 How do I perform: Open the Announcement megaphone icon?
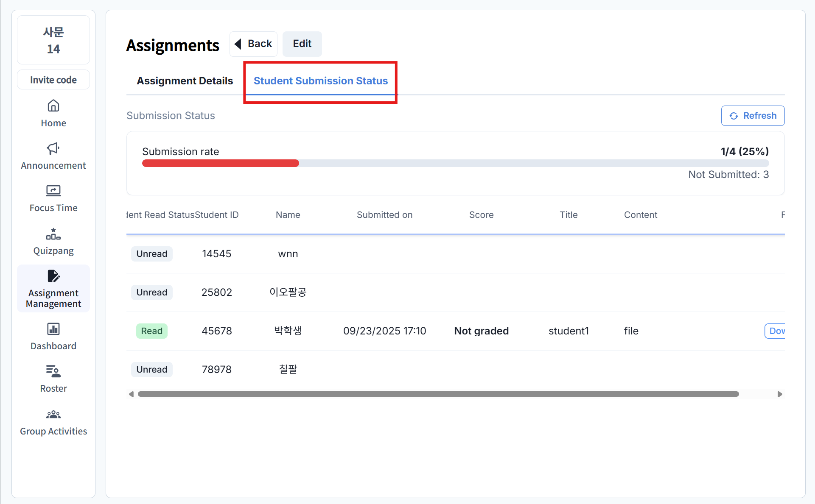point(53,148)
